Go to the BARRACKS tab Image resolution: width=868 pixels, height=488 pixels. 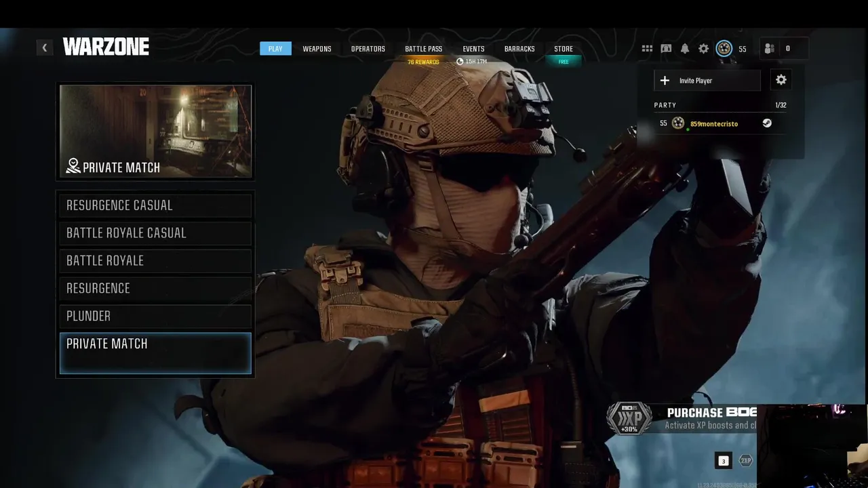click(519, 49)
